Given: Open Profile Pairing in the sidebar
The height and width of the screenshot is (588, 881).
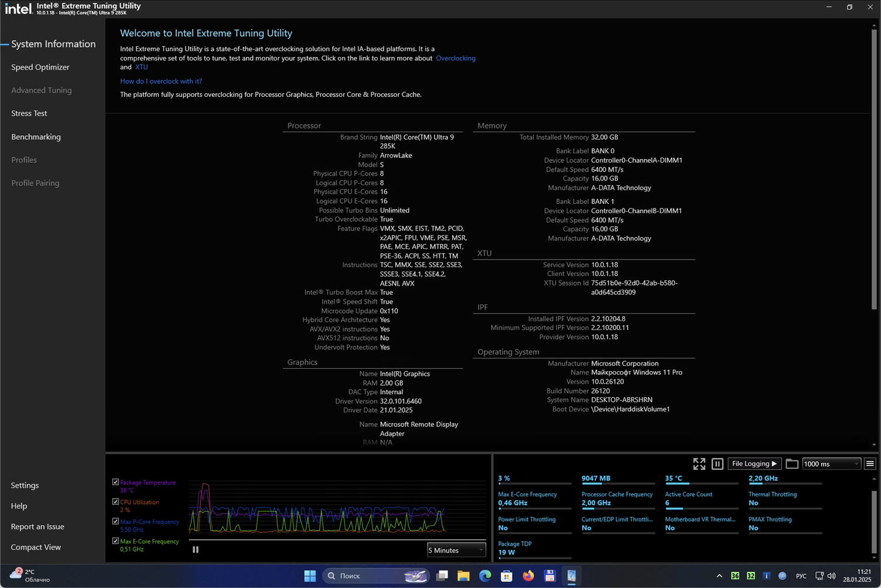Looking at the screenshot, I should tap(35, 183).
